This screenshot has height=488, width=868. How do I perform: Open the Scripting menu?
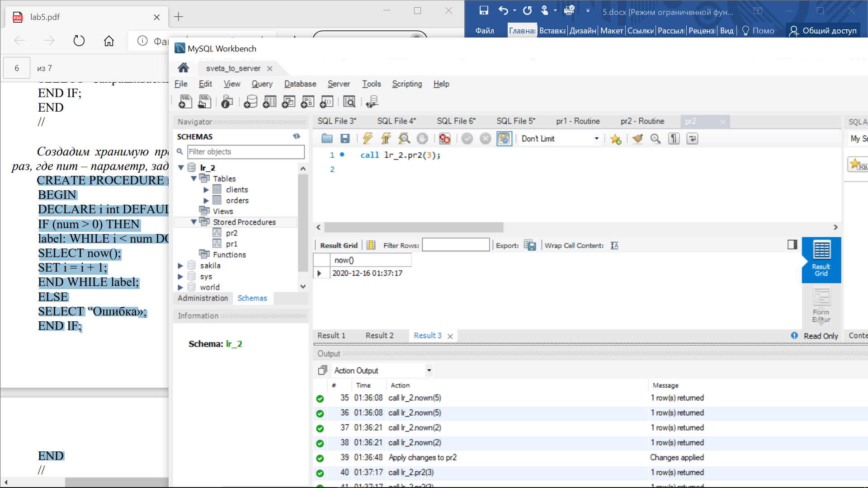click(x=407, y=84)
